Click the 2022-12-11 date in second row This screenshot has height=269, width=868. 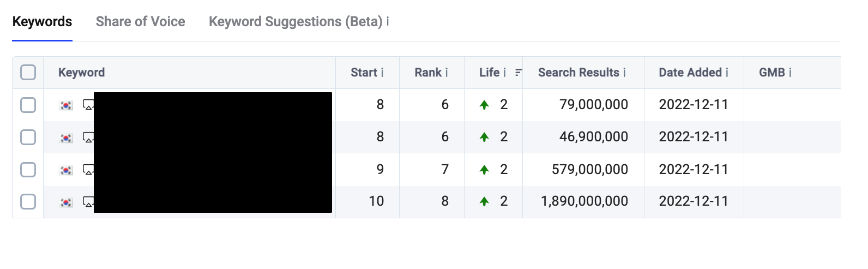coord(693,137)
